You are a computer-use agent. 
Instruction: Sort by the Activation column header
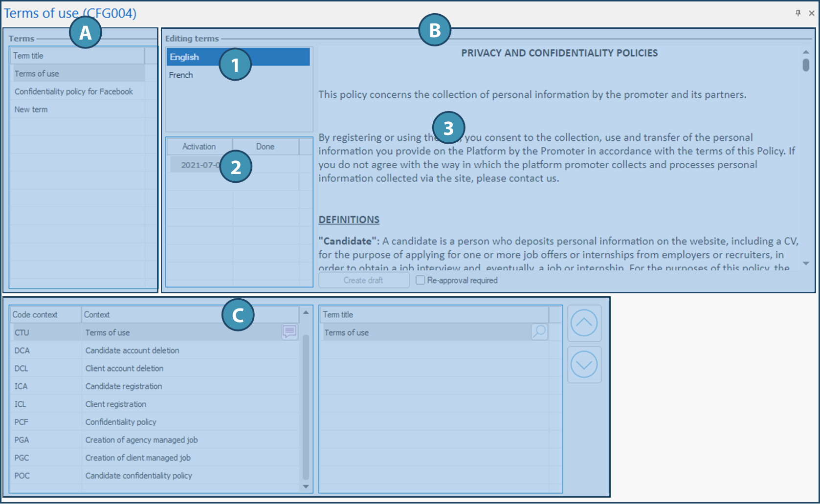199,147
